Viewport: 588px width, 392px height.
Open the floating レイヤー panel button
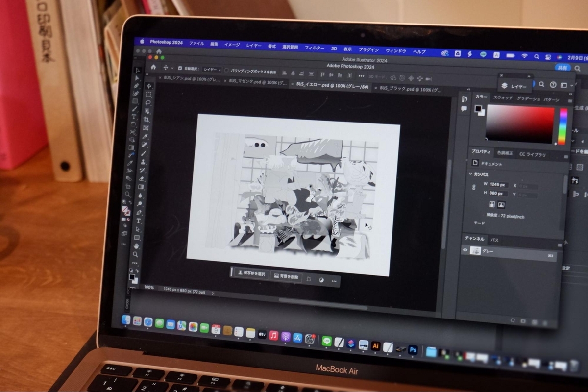tap(515, 86)
